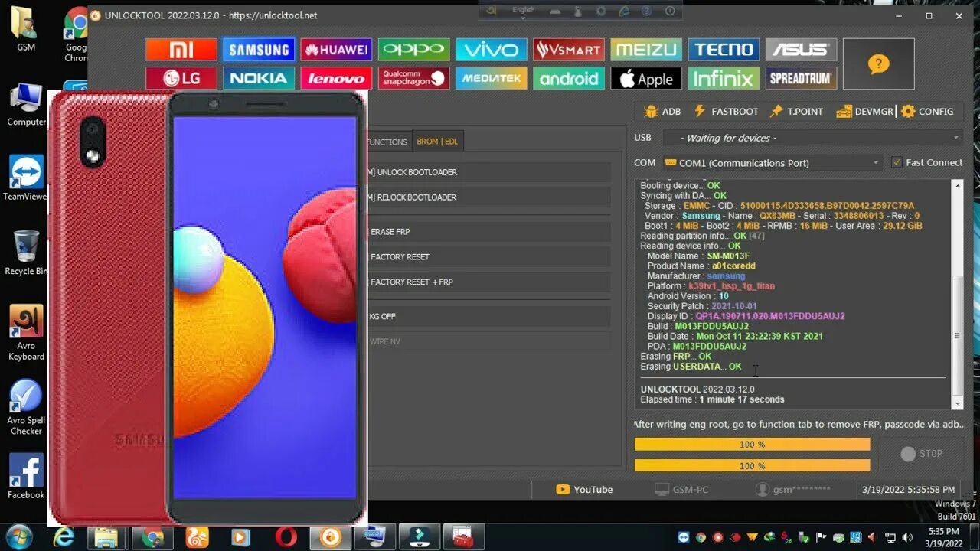Click the FACTORY RESET button

(488, 257)
